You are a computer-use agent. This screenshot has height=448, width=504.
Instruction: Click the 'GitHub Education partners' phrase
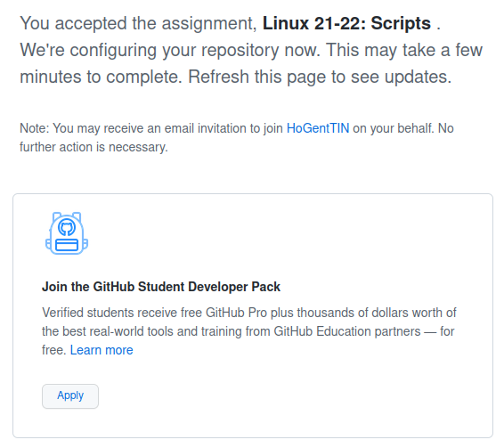click(x=347, y=331)
